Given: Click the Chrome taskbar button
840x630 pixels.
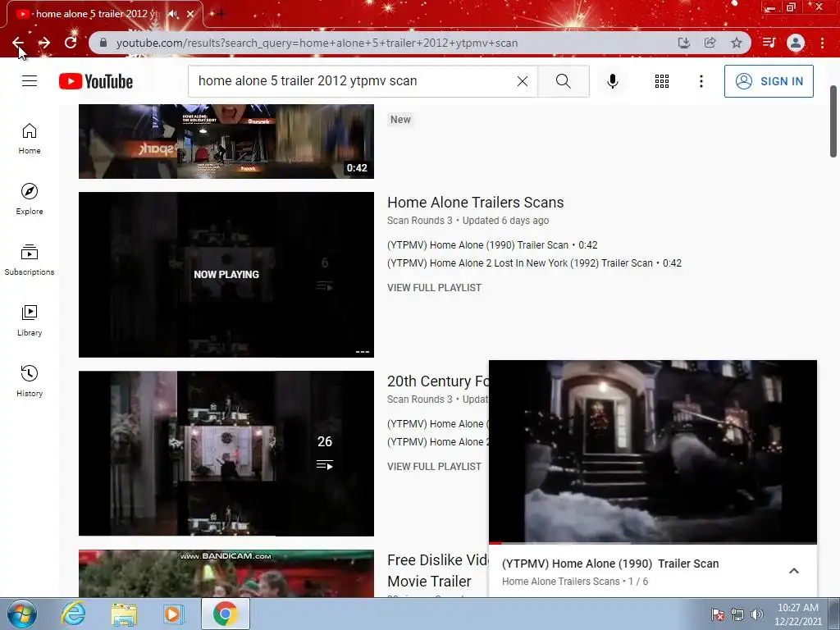Looking at the screenshot, I should pyautogui.click(x=226, y=614).
